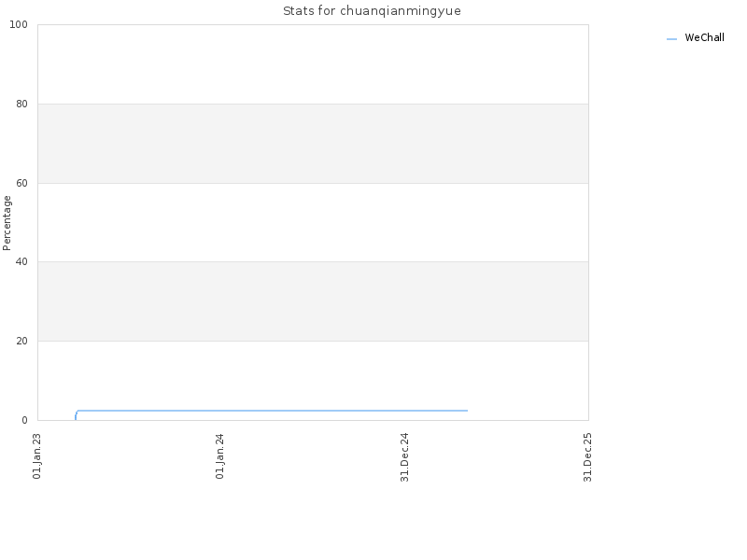747x560 pixels.
Task: Click the 01.Jan.24 x-axis date label
Action: 219,455
